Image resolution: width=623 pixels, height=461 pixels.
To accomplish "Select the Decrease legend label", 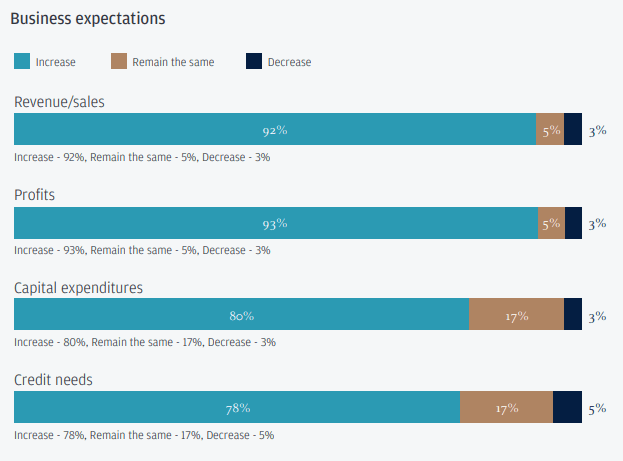I will tap(289, 62).
